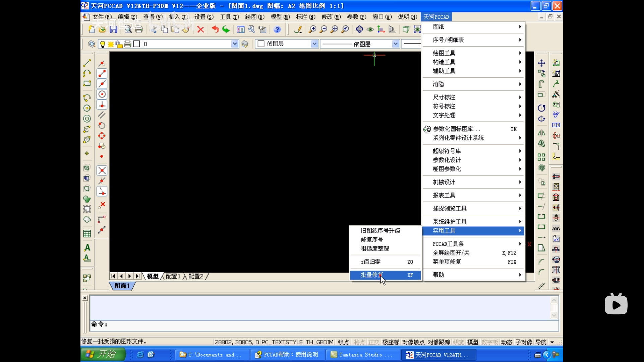Click the command window scroll down arrow
The height and width of the screenshot is (362, 644).
click(554, 315)
